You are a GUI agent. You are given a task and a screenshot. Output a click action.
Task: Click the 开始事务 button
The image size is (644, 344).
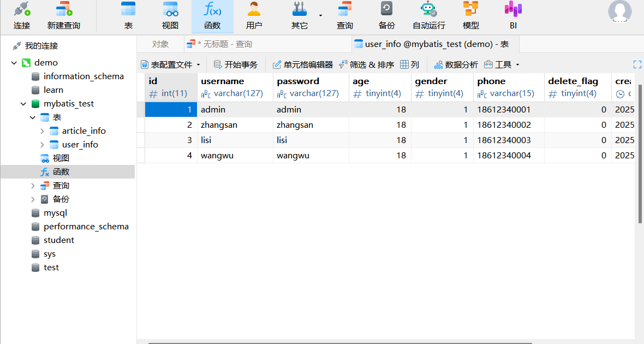point(235,64)
